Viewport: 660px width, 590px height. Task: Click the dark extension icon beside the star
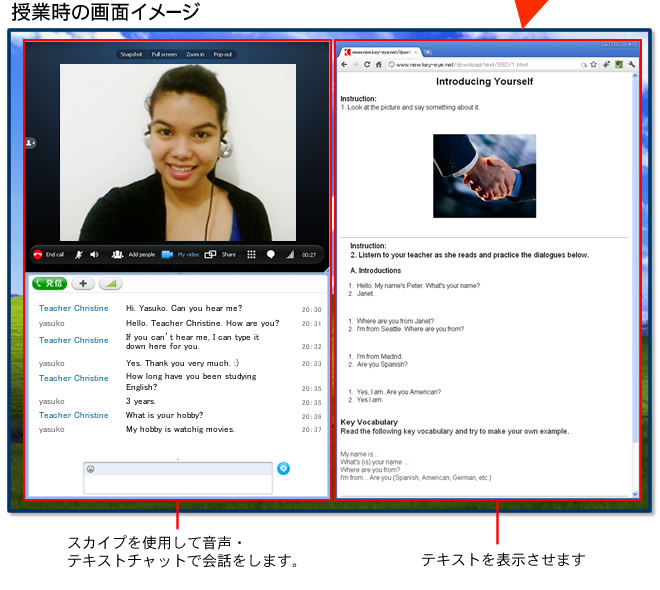607,64
